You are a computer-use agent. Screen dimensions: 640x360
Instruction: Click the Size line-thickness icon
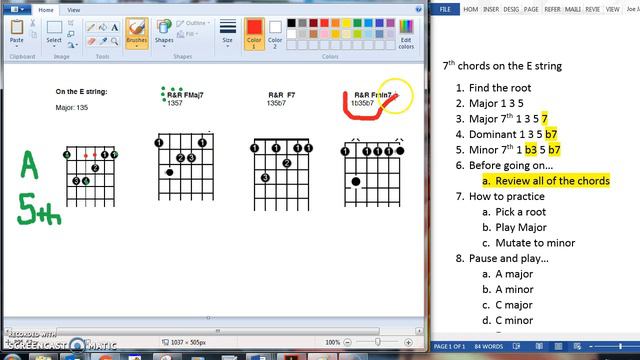(228, 26)
